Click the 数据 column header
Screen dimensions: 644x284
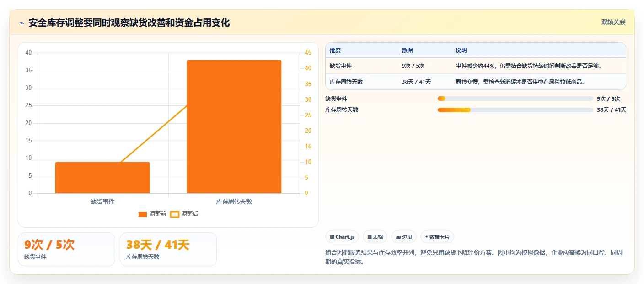pos(407,50)
